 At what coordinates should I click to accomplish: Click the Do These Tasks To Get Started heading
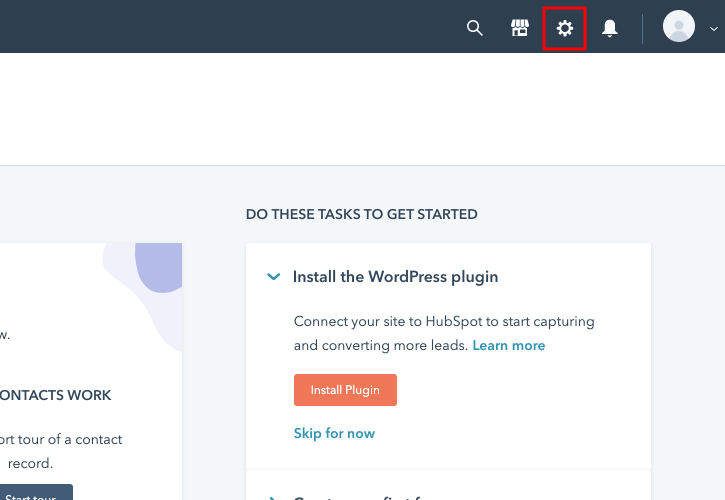pyautogui.click(x=361, y=214)
